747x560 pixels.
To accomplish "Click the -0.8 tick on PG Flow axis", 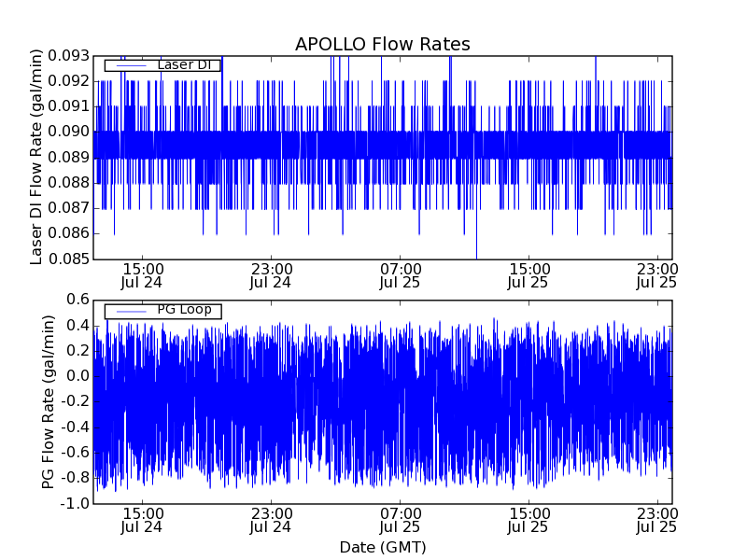I will pos(76,478).
